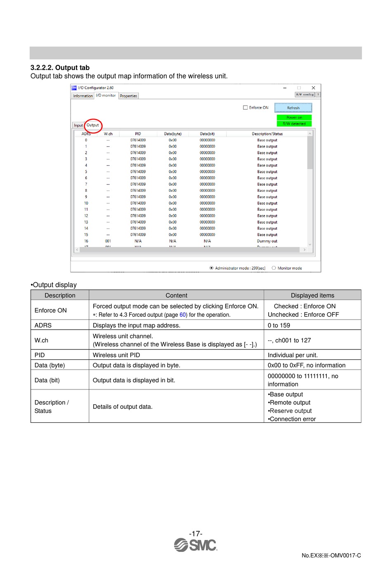This screenshot has height=561, width=392.
Task: Click the green Power on indicator
Action: click(294, 118)
